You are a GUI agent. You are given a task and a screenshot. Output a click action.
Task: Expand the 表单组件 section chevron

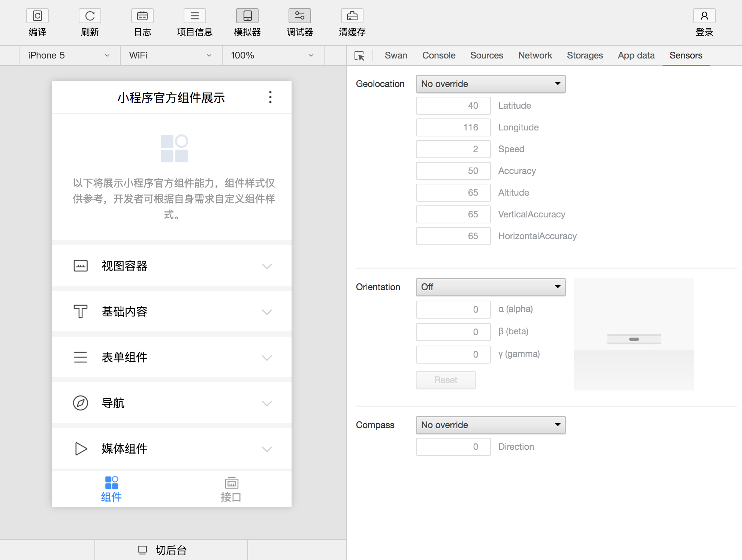click(267, 358)
